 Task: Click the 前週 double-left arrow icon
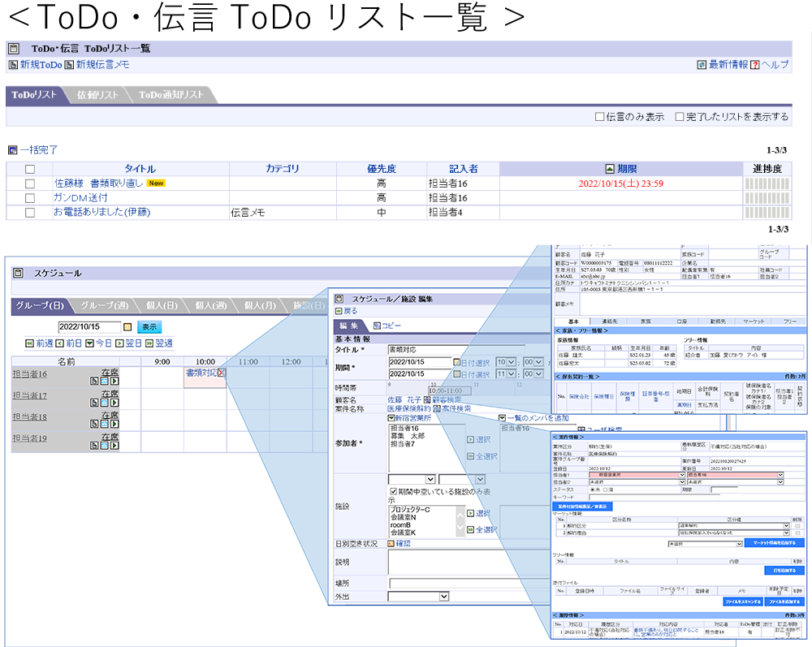tap(29, 343)
